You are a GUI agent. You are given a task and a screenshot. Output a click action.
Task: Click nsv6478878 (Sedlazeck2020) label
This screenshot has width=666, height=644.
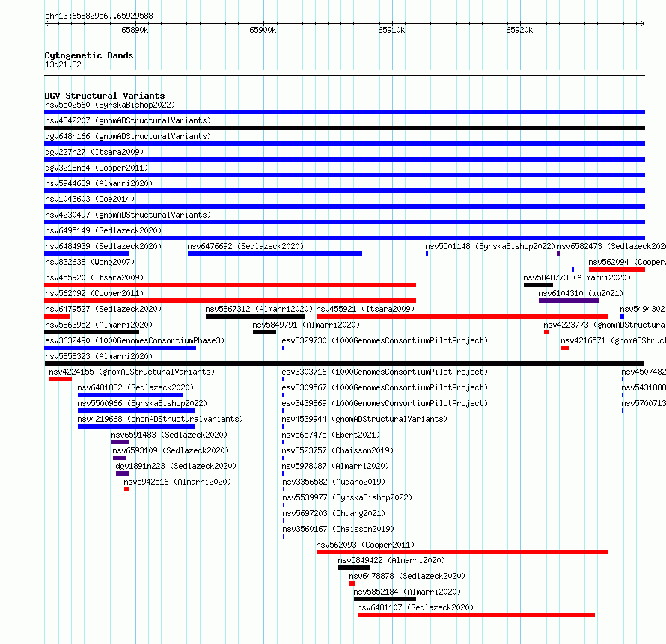pos(407,576)
